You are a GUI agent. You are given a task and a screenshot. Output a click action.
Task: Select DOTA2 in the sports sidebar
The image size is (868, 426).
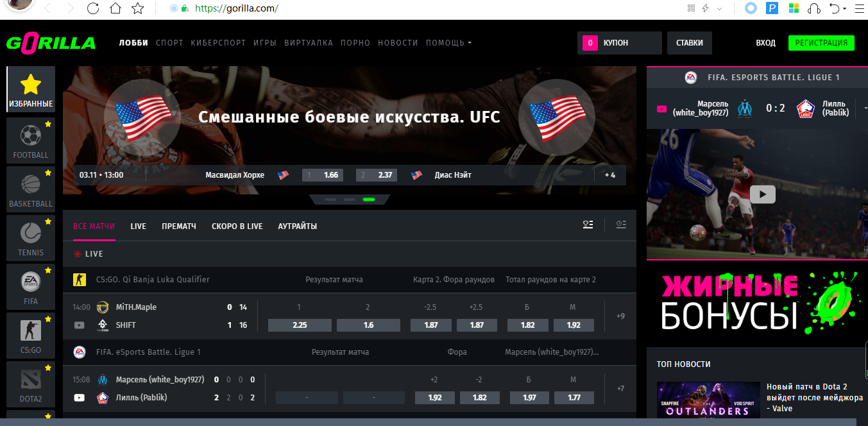point(31,384)
